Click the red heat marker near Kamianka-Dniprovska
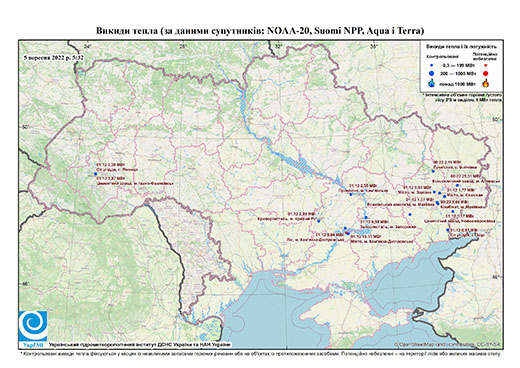 [x=347, y=233]
